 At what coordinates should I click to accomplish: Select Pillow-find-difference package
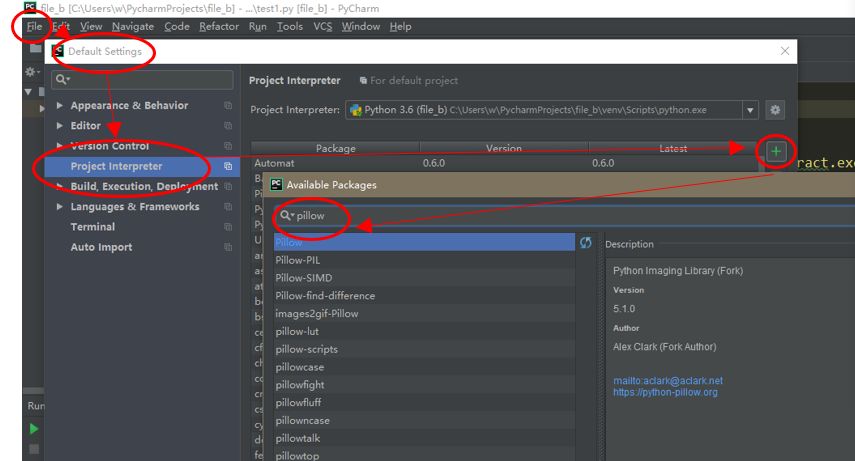click(x=424, y=296)
